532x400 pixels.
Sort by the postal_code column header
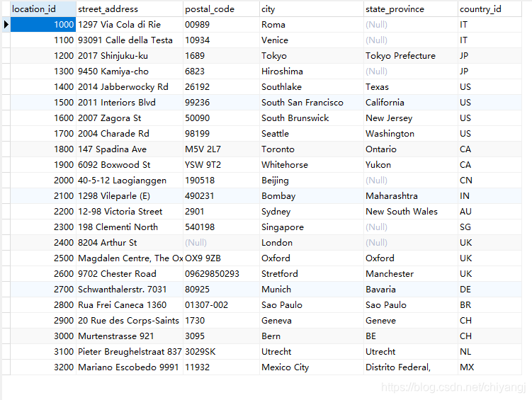[x=221, y=9]
